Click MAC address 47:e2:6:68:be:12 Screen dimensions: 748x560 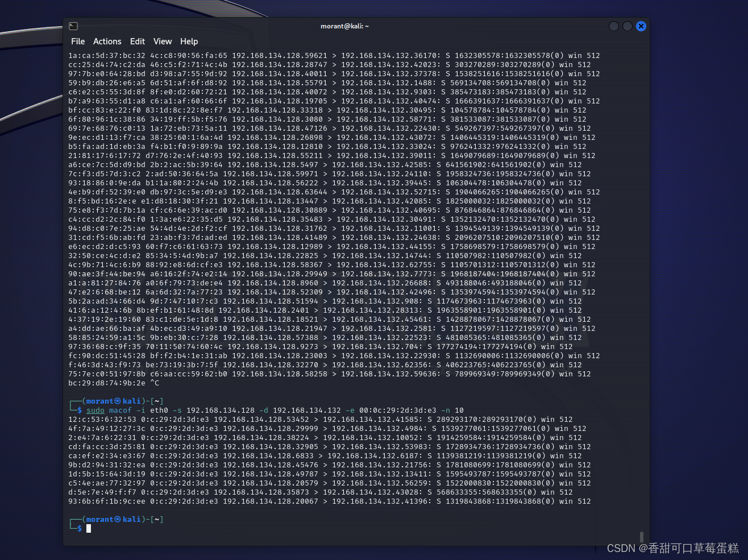point(105,292)
